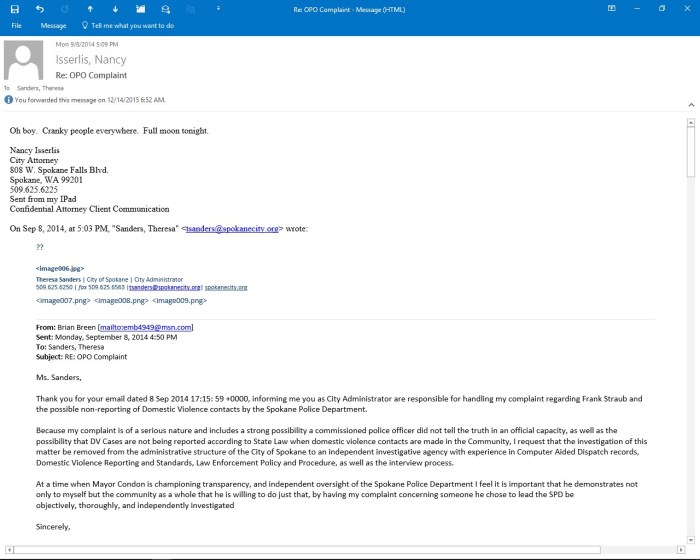This screenshot has height=560, width=700.
Task: Click the Undo arrow icon
Action: [x=39, y=8]
